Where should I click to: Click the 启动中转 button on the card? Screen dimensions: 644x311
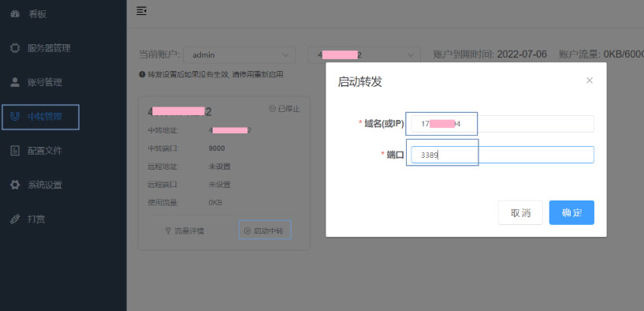(x=265, y=230)
